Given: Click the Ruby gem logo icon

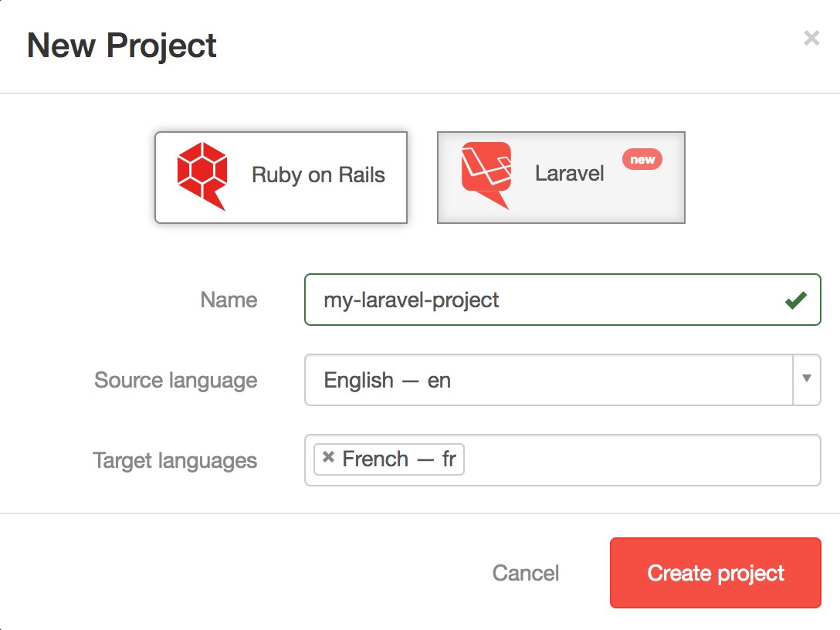Looking at the screenshot, I should 202,176.
